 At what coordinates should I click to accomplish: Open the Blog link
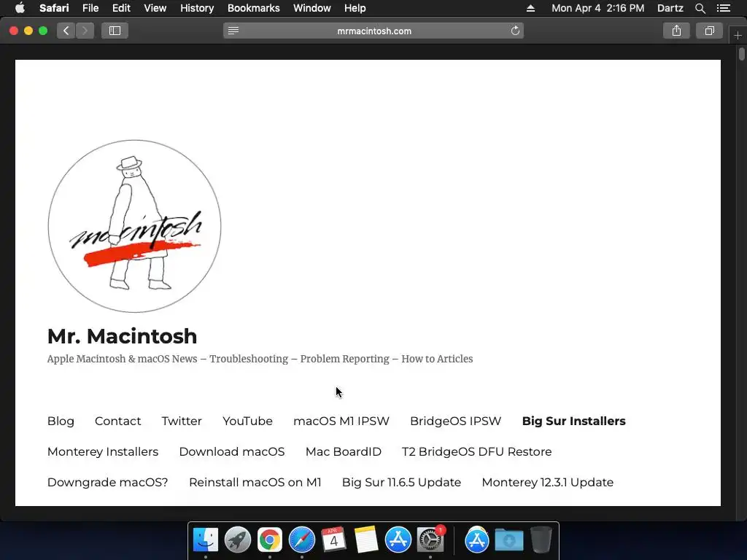click(x=61, y=421)
